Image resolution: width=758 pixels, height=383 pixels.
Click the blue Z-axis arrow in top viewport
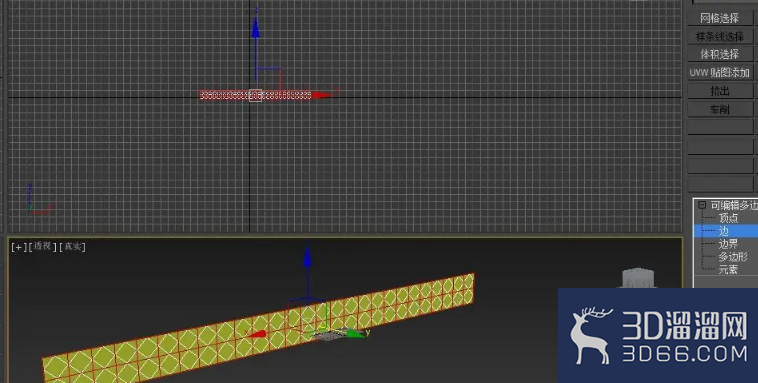pyautogui.click(x=256, y=28)
